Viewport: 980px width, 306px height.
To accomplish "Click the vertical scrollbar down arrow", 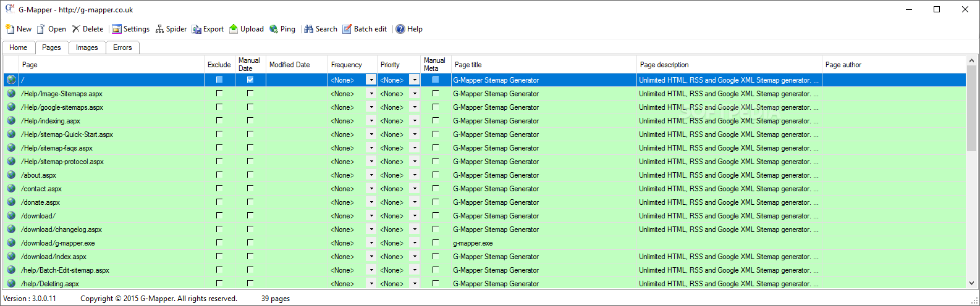I will (x=971, y=283).
